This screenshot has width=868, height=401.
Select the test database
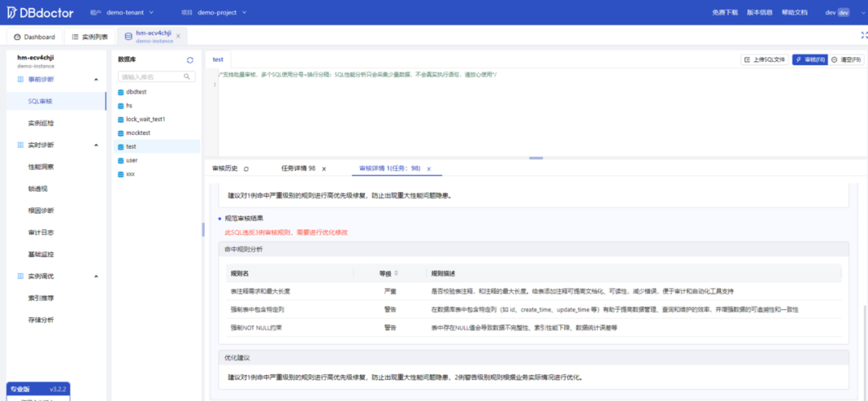pos(157,146)
